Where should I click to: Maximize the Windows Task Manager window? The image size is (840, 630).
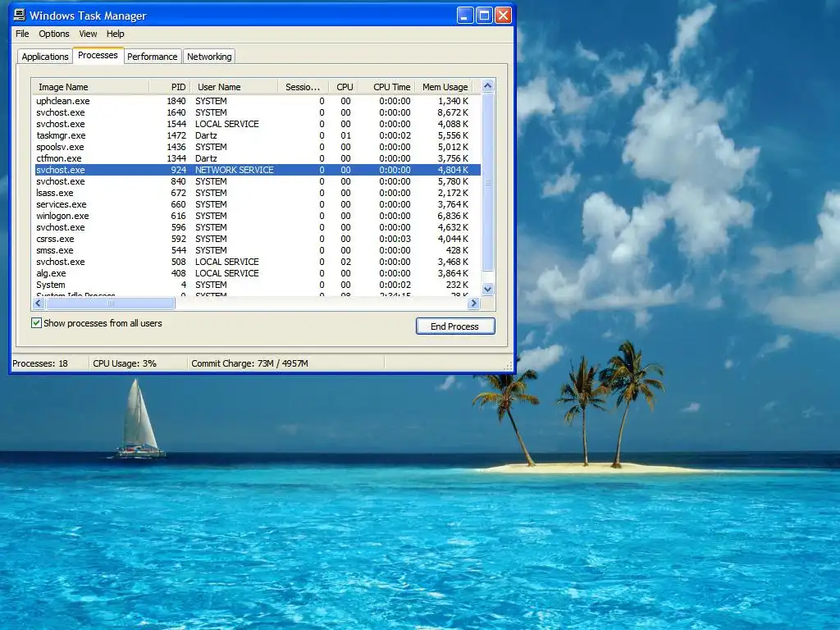[484, 16]
